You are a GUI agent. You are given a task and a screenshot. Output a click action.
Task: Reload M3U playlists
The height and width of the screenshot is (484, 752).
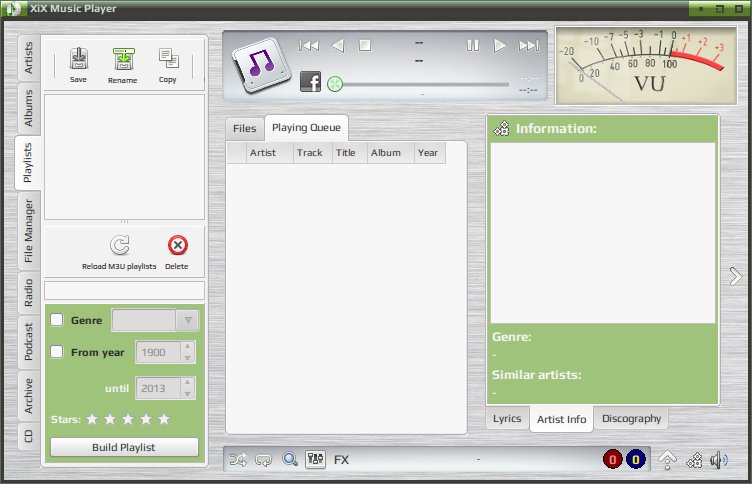(119, 245)
